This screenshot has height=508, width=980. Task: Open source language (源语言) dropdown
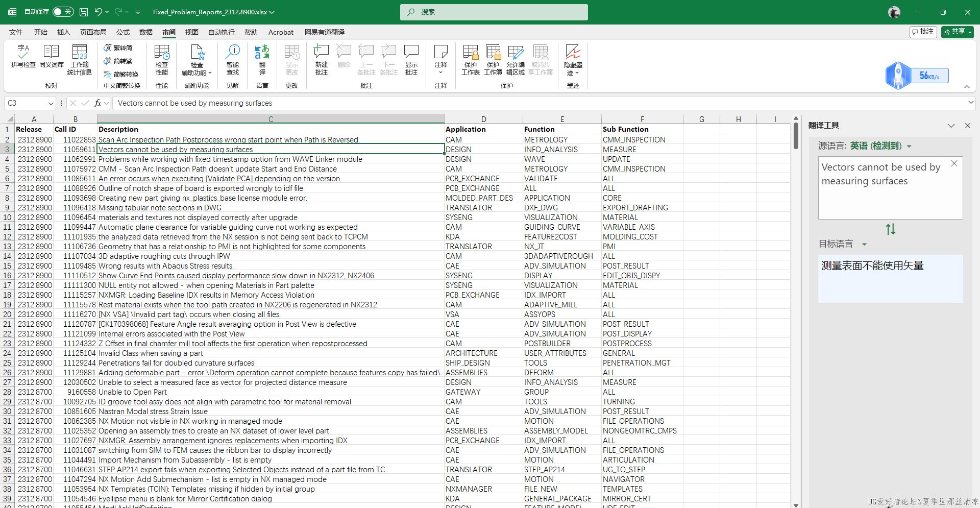pos(909,146)
